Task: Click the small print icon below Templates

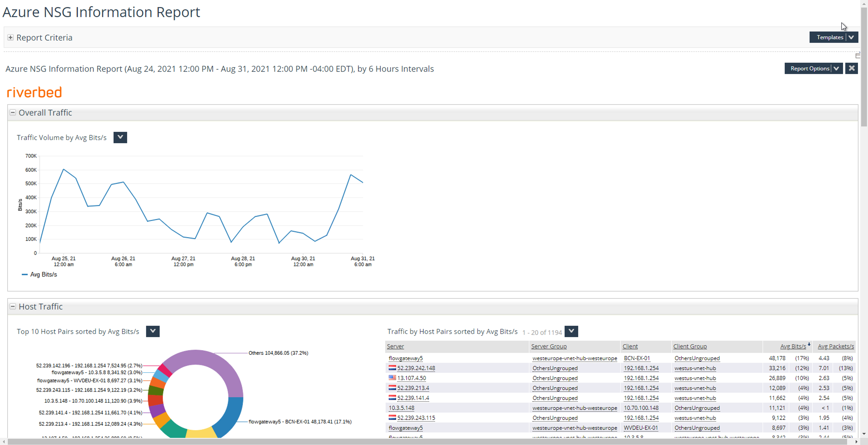Action: (x=858, y=56)
